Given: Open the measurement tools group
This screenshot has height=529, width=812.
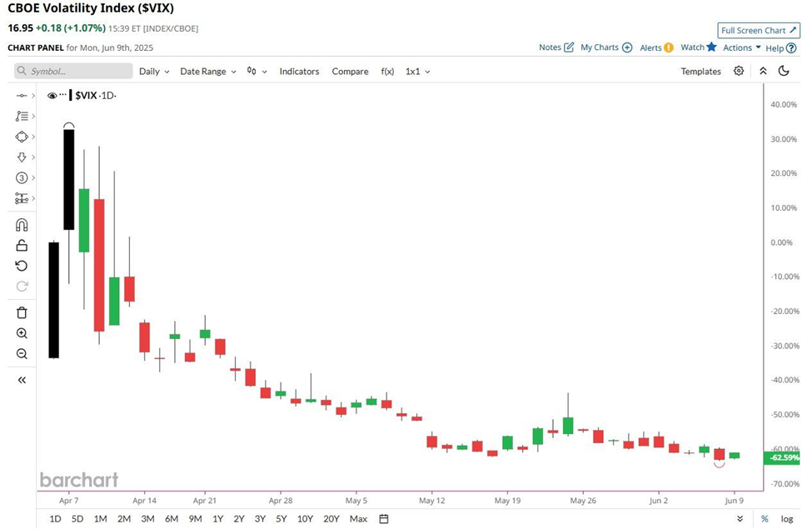Looking at the screenshot, I should coord(21,198).
